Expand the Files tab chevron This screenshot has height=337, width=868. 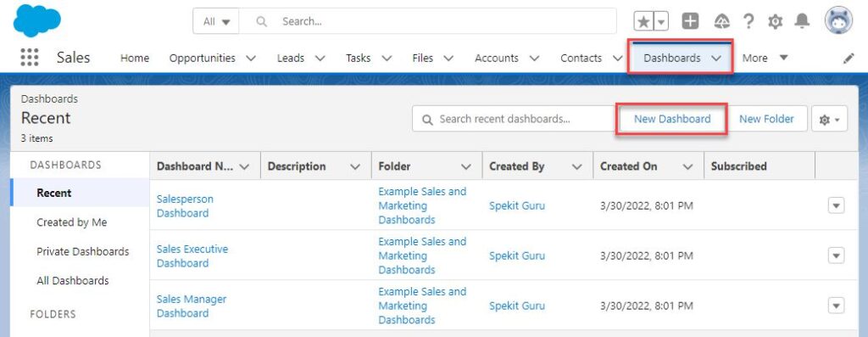point(448,59)
